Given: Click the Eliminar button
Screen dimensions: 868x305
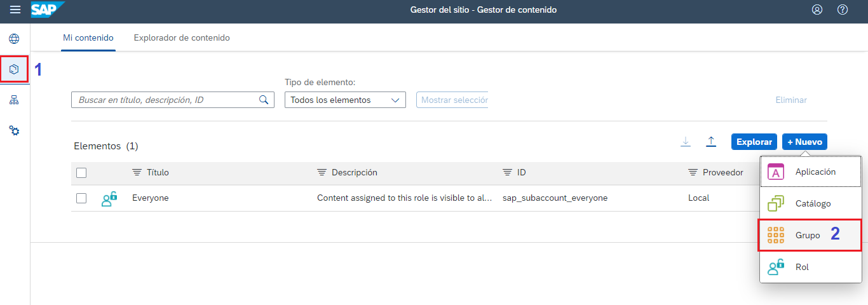Looking at the screenshot, I should [791, 100].
